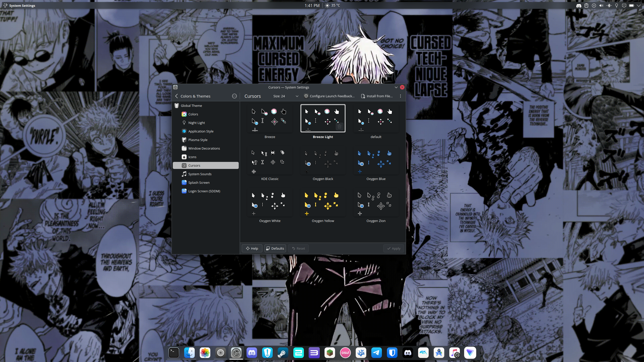Click the Help button
Viewport: 644px width, 362px height.
click(252, 248)
